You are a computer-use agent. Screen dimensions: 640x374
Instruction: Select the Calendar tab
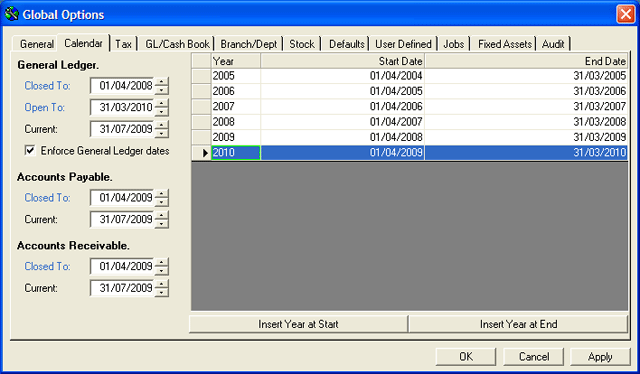83,43
